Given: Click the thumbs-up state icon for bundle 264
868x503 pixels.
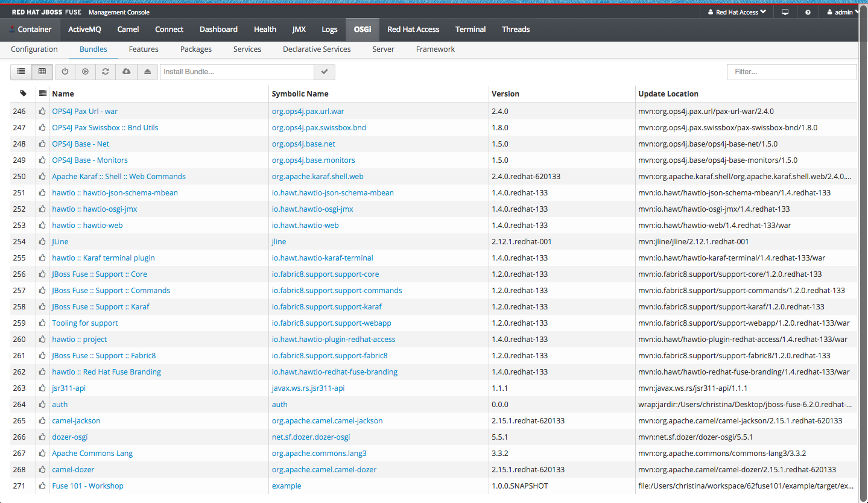Looking at the screenshot, I should (x=42, y=405).
